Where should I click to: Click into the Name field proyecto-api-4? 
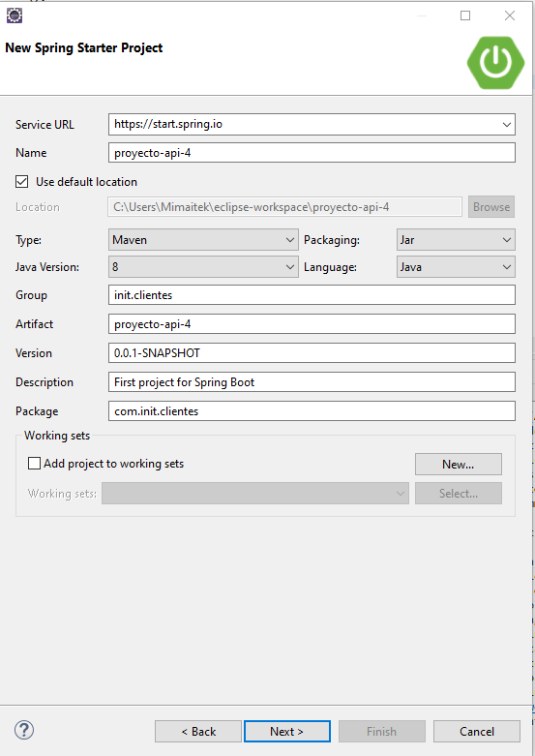312,153
